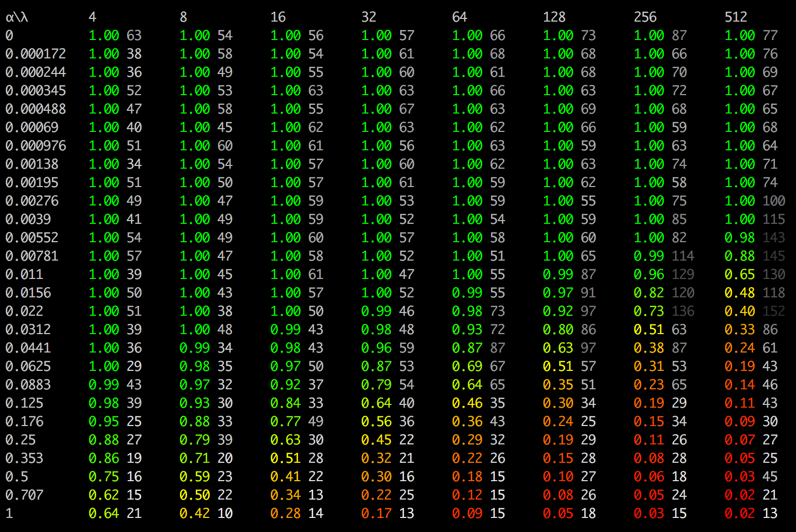Viewport: 796px width, 532px height.
Task: Click the value 0.48 in row 0.0156
Action: pos(740,293)
